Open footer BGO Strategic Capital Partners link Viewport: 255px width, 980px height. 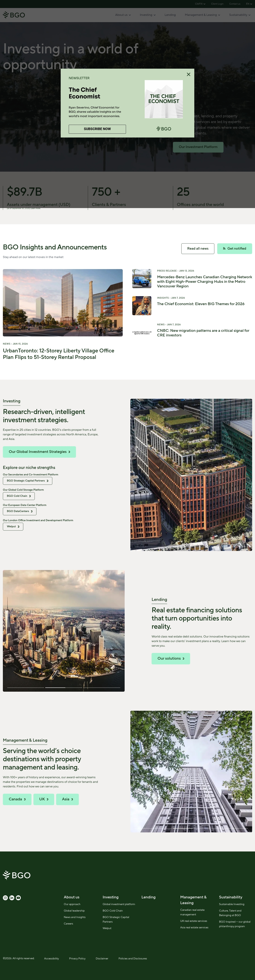(116, 920)
